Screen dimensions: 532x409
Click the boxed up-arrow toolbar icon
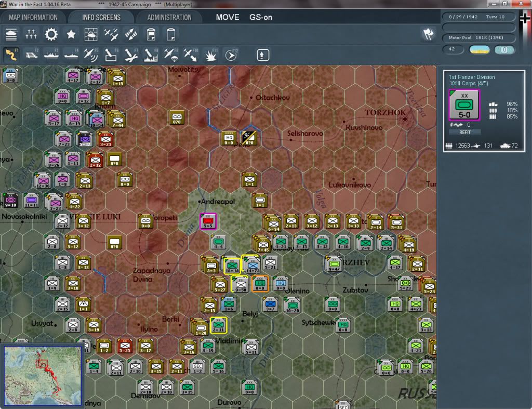coord(262,55)
